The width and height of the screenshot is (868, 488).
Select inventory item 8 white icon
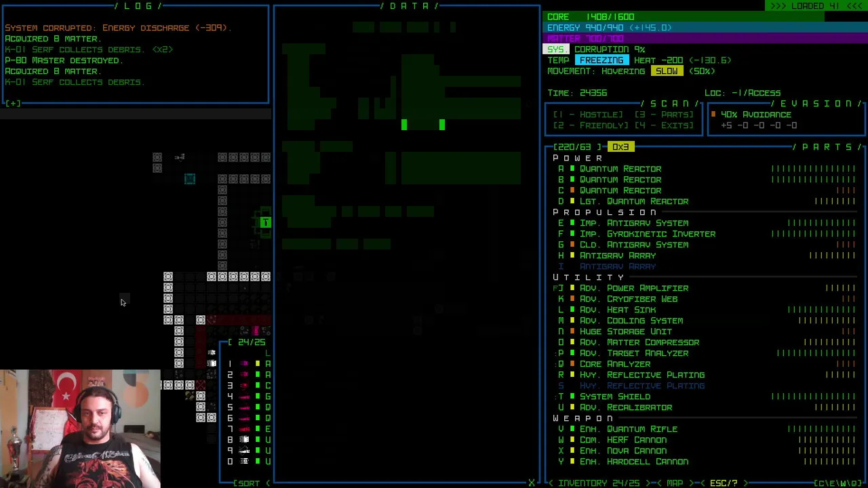(x=244, y=440)
